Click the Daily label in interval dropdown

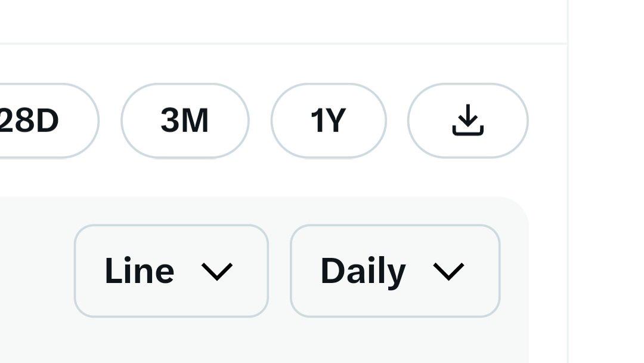(x=363, y=271)
